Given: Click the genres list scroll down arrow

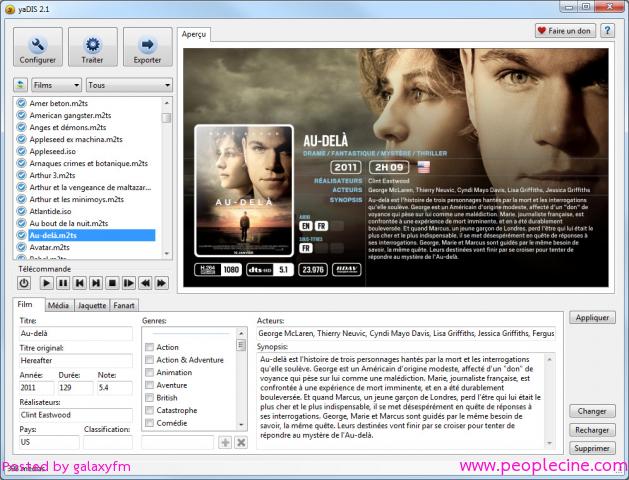Looking at the screenshot, I should (x=241, y=424).
